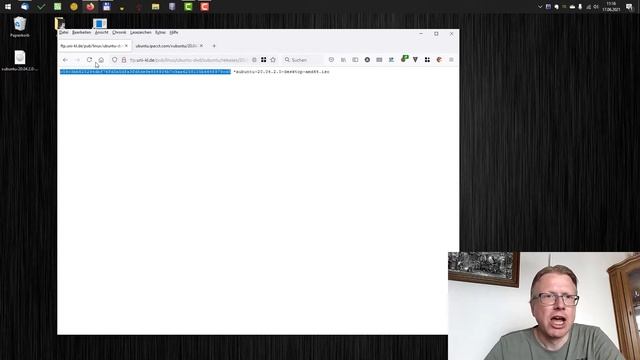Open a new tab with plus button
The width and height of the screenshot is (640, 360).
214,46
